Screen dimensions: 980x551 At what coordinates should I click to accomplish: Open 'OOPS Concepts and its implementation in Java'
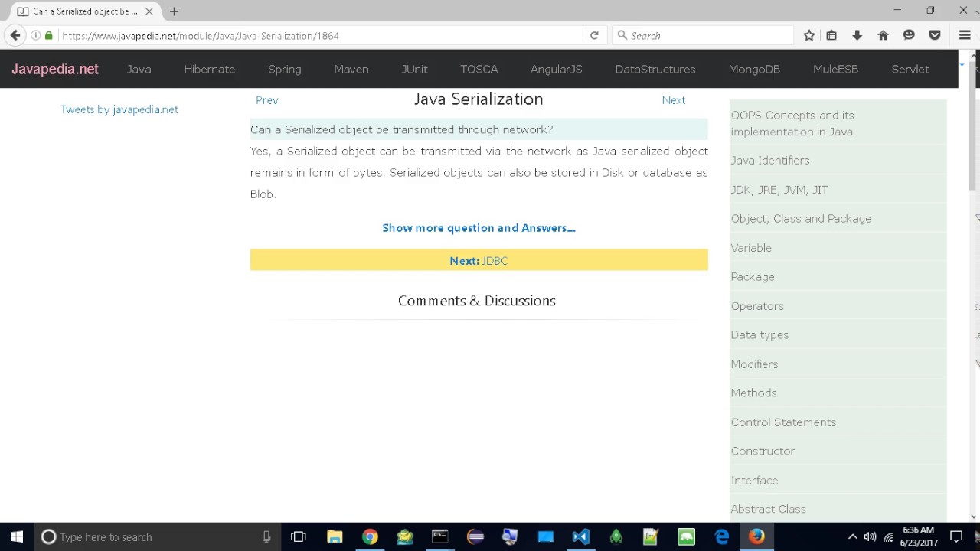793,123
